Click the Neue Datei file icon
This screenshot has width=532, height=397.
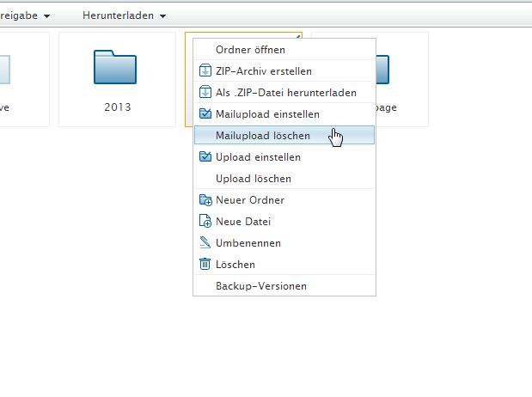205,222
